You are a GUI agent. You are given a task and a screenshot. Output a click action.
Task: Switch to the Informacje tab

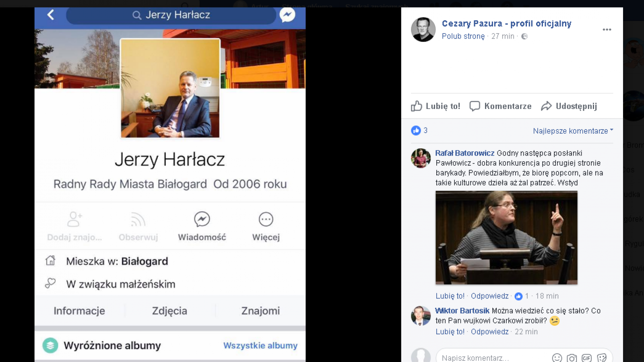[79, 311]
